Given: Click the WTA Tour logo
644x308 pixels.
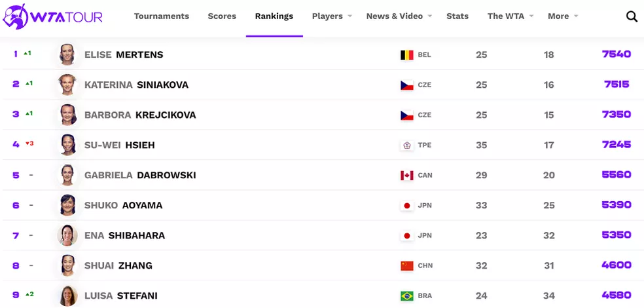Looking at the screenshot, I should 52,16.
